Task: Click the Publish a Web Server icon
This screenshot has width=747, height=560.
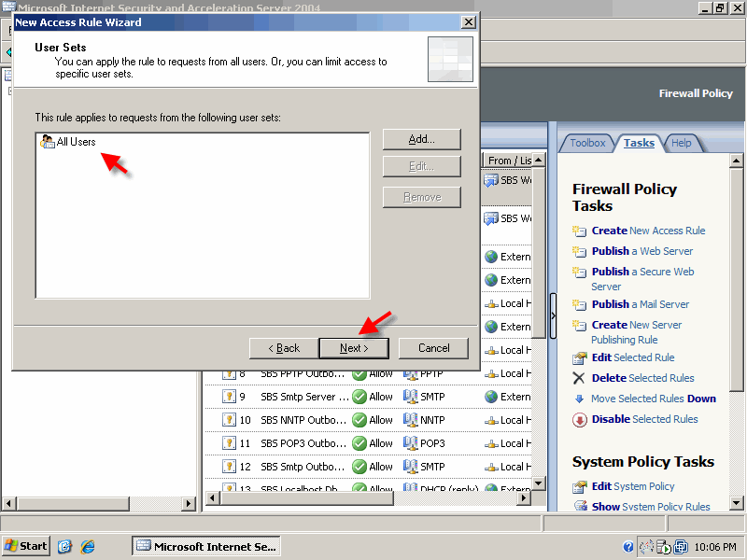Action: (x=579, y=251)
